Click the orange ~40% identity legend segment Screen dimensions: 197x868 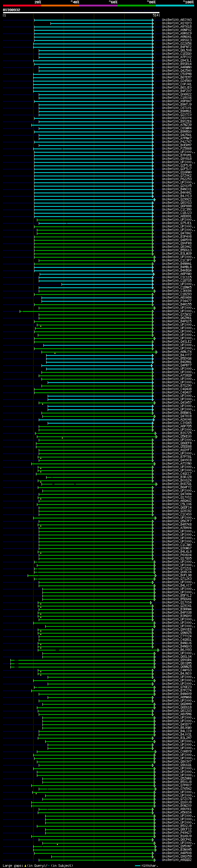coord(60,6)
